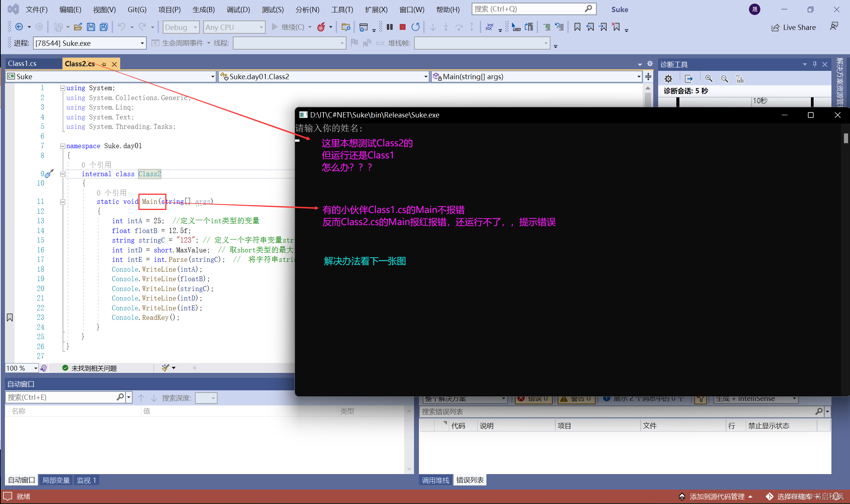
Task: Click in the 搜索 (Ctrl+Q) search box
Action: [x=534, y=9]
